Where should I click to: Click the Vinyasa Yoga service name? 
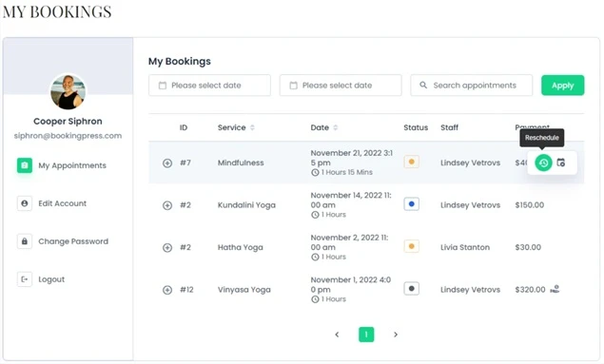[244, 290]
